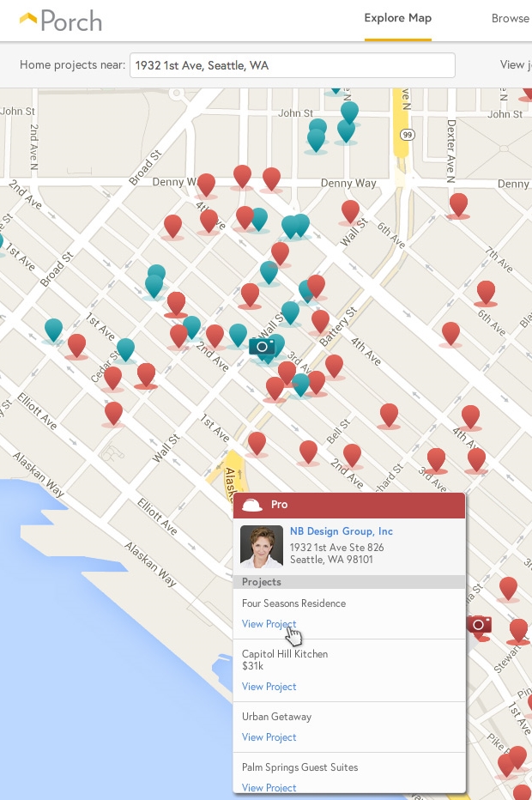View Project for Urban Getaway

tap(269, 737)
